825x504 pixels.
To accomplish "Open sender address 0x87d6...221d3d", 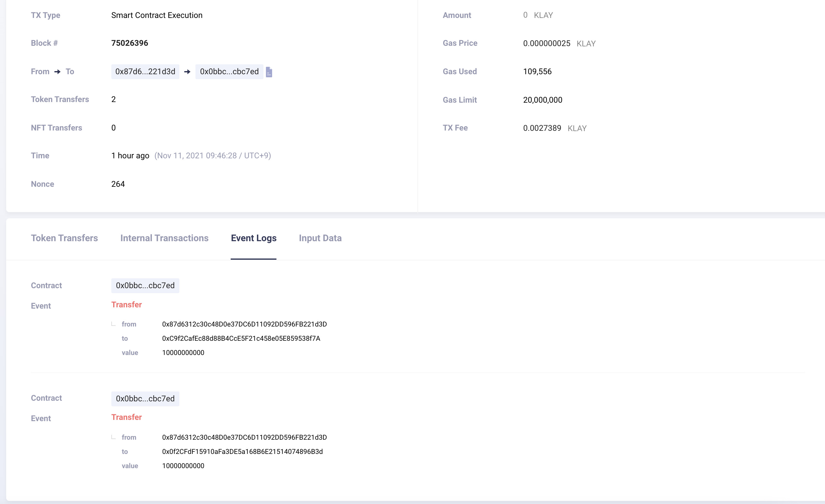I will coord(145,72).
